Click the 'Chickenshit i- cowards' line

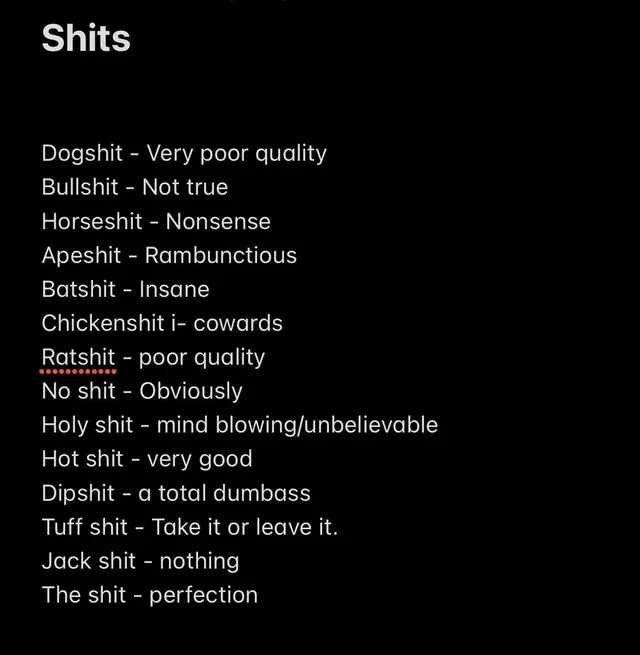[162, 323]
